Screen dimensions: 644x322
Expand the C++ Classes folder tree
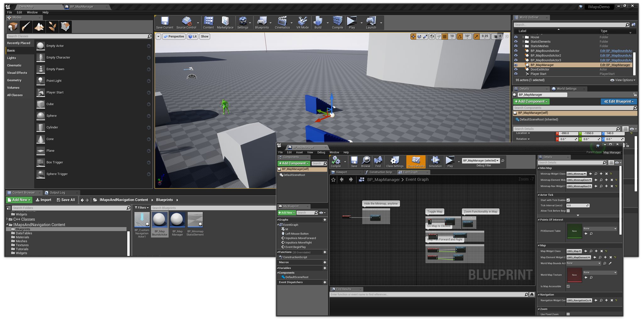click(x=7, y=219)
